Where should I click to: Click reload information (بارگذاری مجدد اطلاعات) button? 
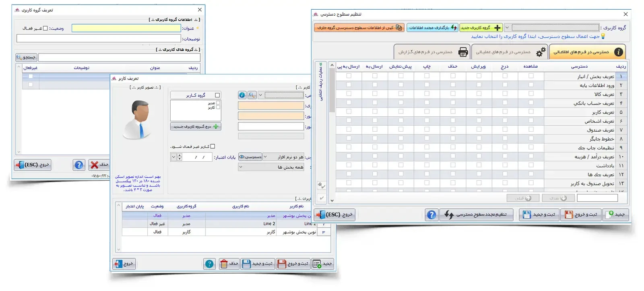pos(432,28)
